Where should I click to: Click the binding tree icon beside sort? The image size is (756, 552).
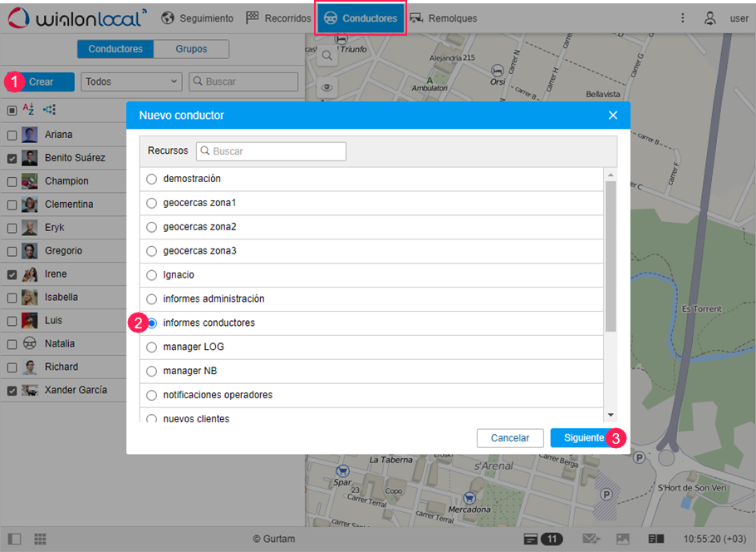click(50, 109)
